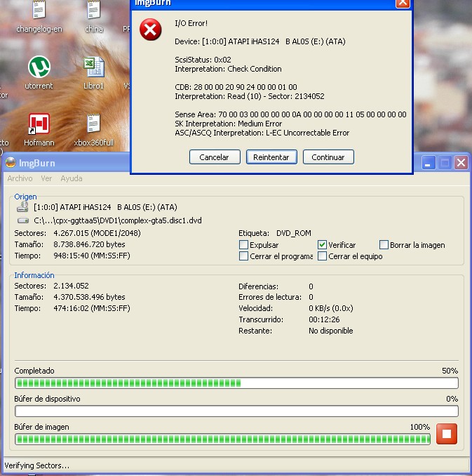The width and height of the screenshot is (472, 476).
Task: Click the Información size 4.370.538.496 bytes
Action: [x=89, y=297]
